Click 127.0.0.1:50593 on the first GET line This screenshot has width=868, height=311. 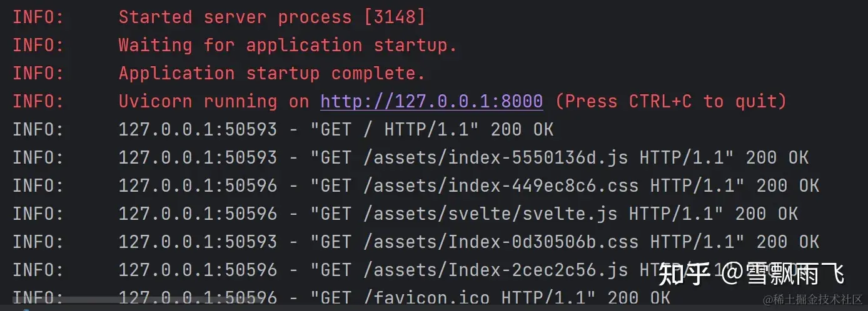click(x=198, y=129)
